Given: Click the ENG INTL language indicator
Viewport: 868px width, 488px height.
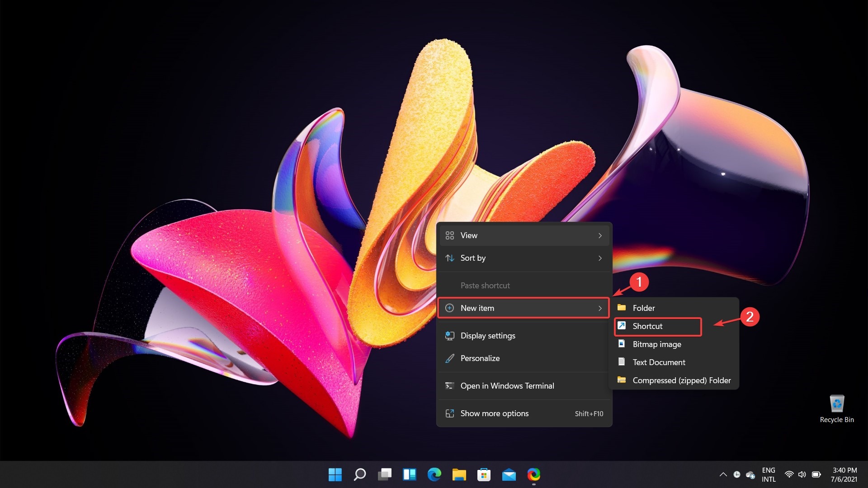Looking at the screenshot, I should click(769, 474).
